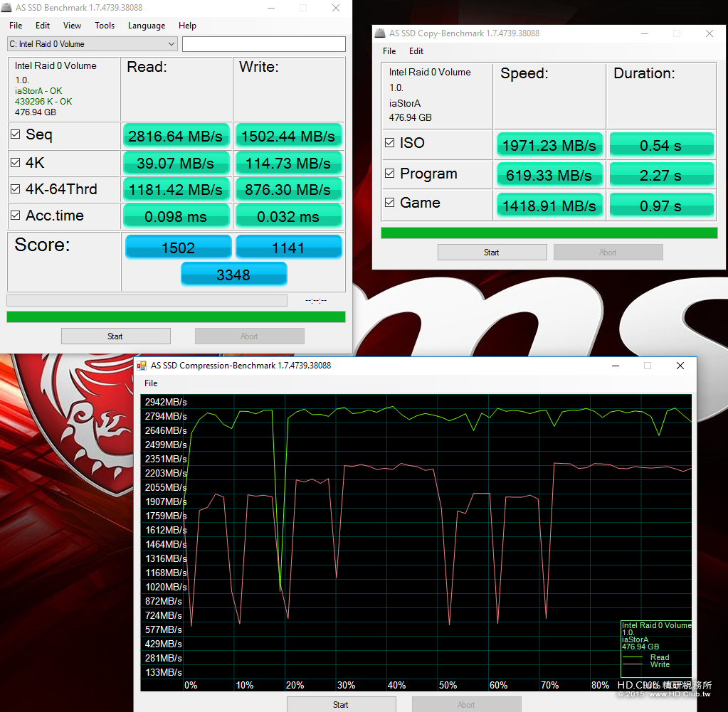
Task: Toggle the ISO copy test checkbox
Action: pyautogui.click(x=389, y=143)
